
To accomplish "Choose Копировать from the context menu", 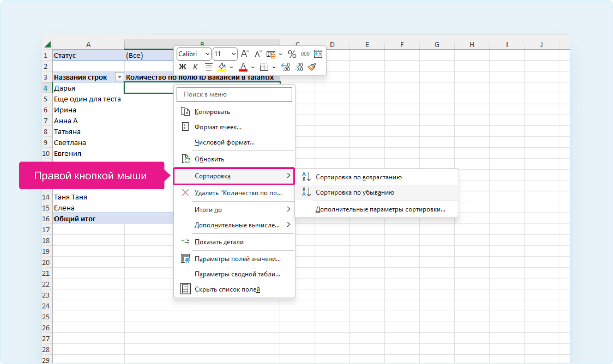I will pyautogui.click(x=212, y=112).
